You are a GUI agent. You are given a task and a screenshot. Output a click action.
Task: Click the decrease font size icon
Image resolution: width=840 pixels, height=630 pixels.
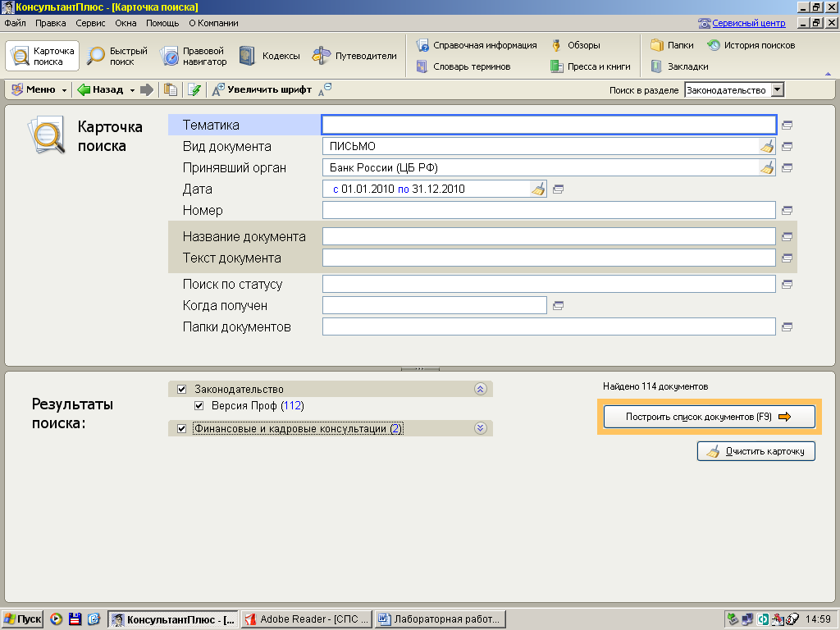tap(325, 89)
